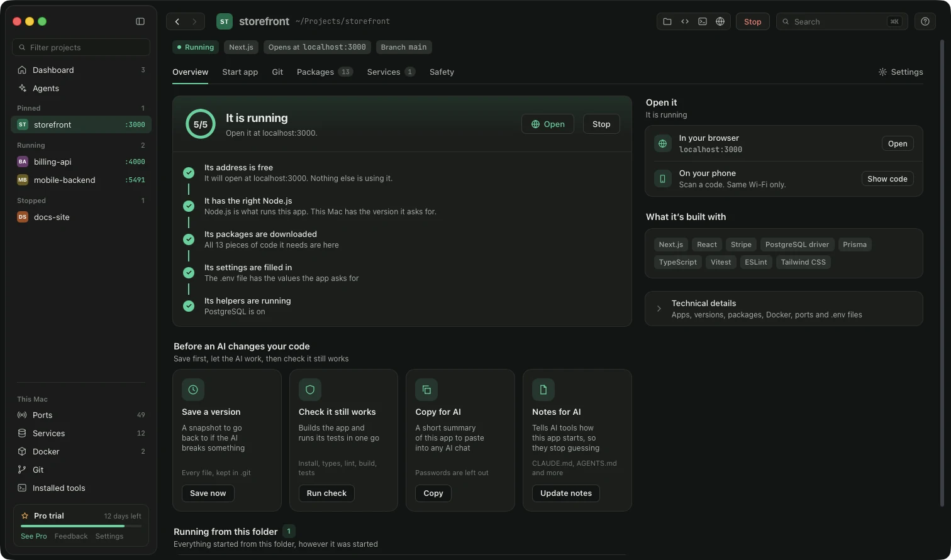
Task: Click the Search field at top
Action: (842, 21)
